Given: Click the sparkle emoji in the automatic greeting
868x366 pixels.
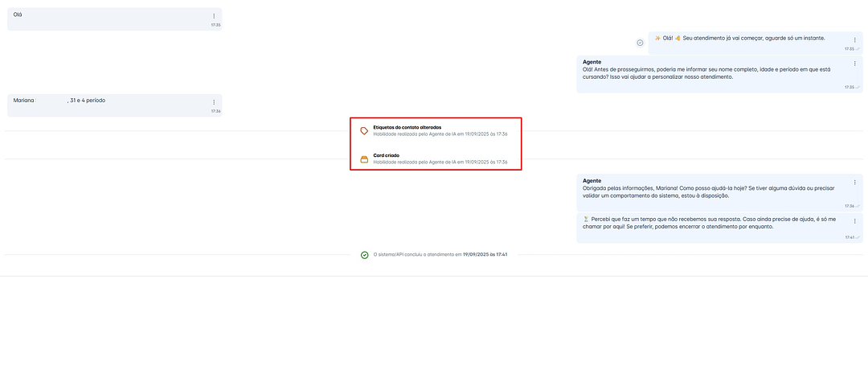Looking at the screenshot, I should click(657, 38).
